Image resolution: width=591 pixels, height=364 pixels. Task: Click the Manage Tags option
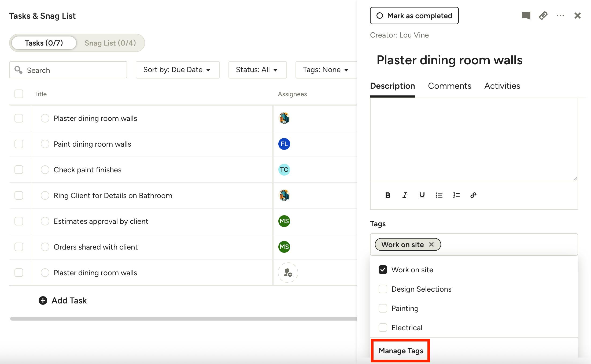(401, 351)
